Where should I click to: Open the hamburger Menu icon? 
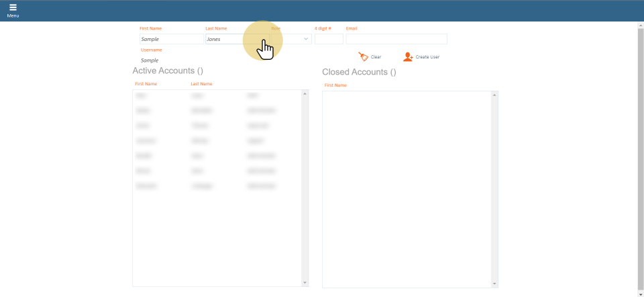pos(13,9)
